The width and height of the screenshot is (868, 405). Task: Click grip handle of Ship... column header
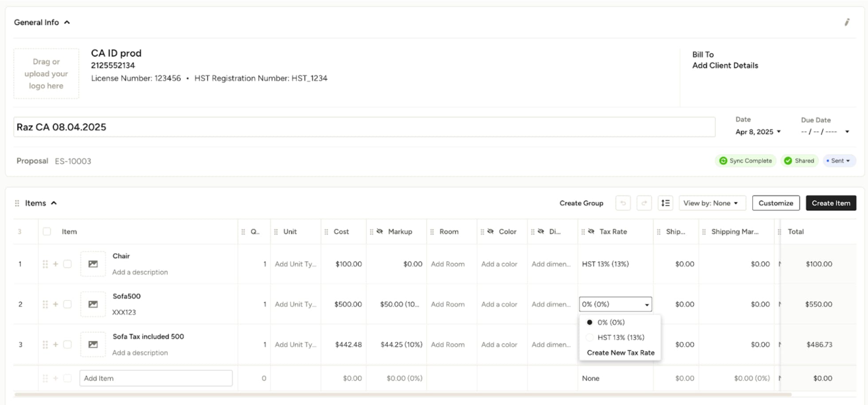point(659,232)
